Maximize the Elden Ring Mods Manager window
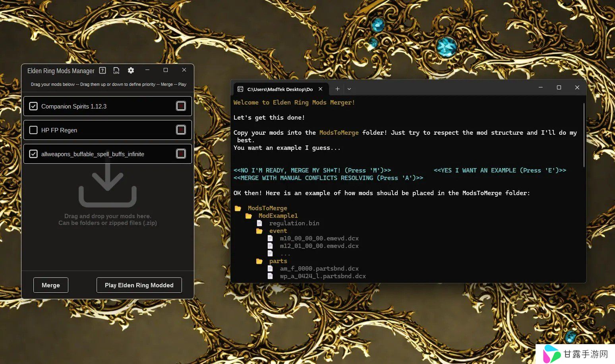 pos(166,70)
